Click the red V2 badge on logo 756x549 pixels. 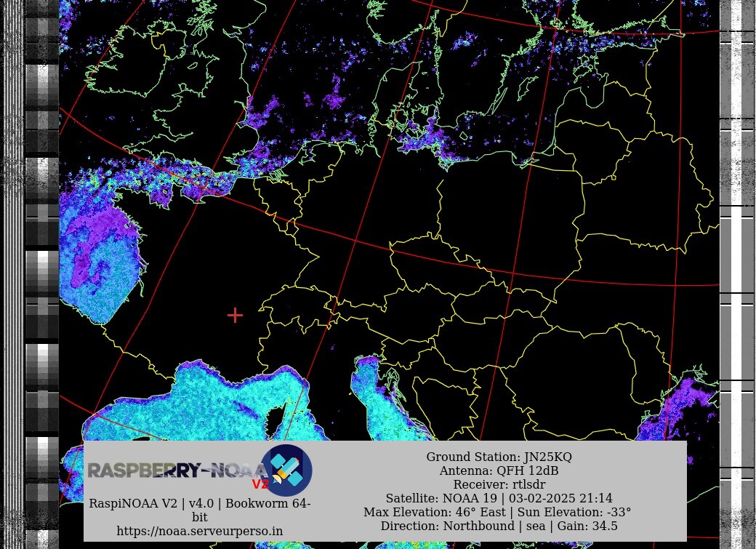[260, 484]
